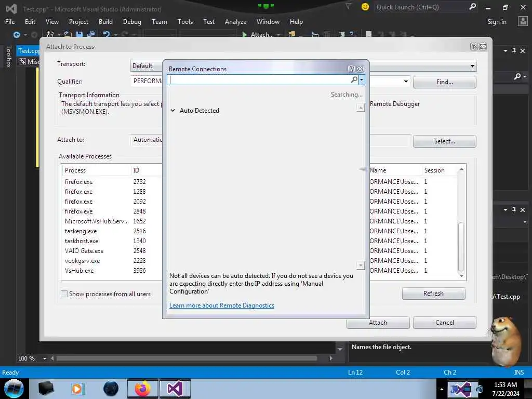The image size is (532, 399).
Task: Click search icon in right panel
Action: point(517,77)
